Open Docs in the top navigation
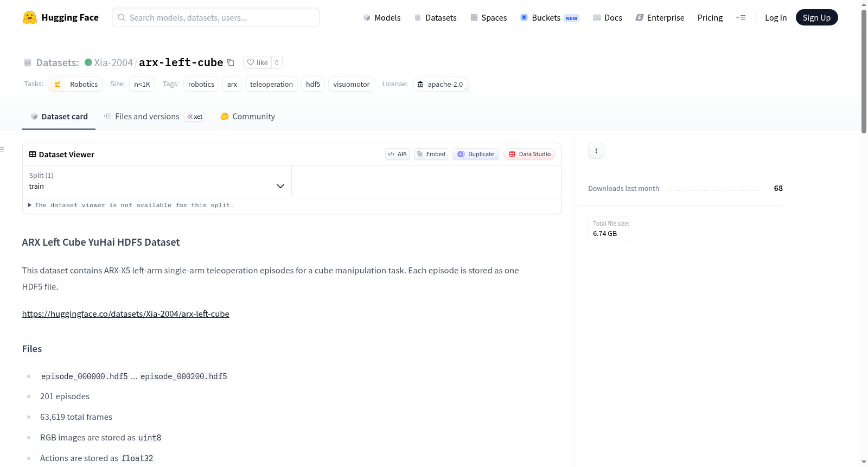 coord(608,17)
